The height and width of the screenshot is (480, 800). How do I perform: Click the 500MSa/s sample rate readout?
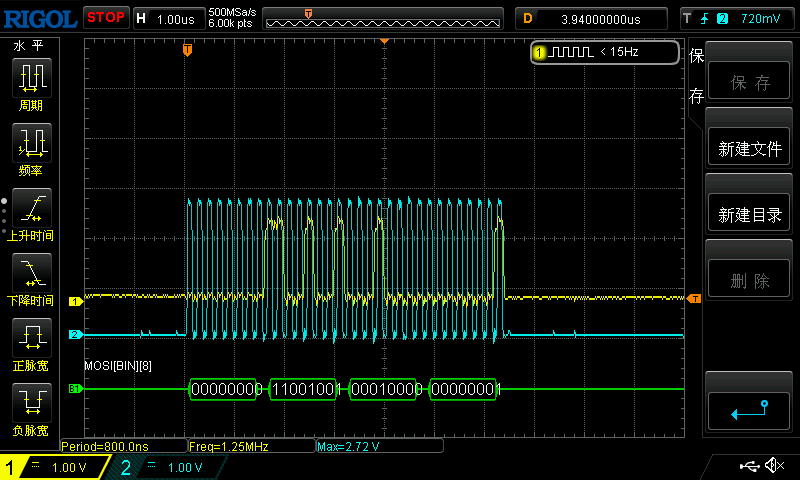point(232,13)
